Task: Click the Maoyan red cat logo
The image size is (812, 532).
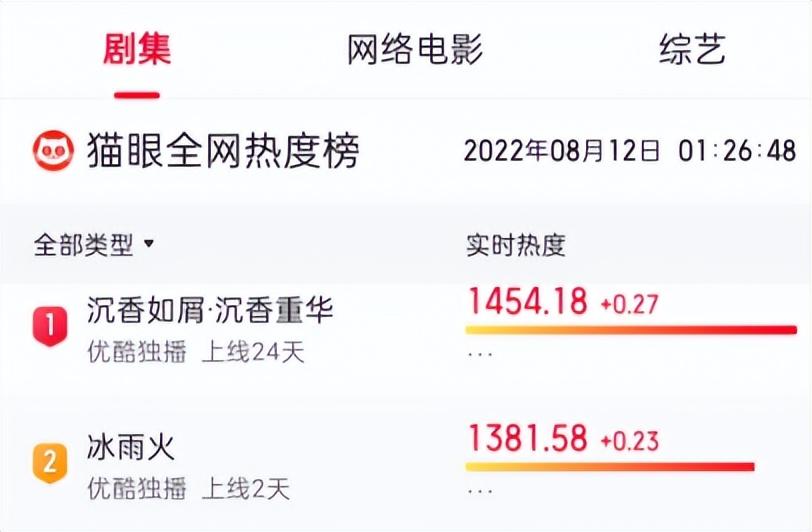Action: pyautogui.click(x=53, y=151)
